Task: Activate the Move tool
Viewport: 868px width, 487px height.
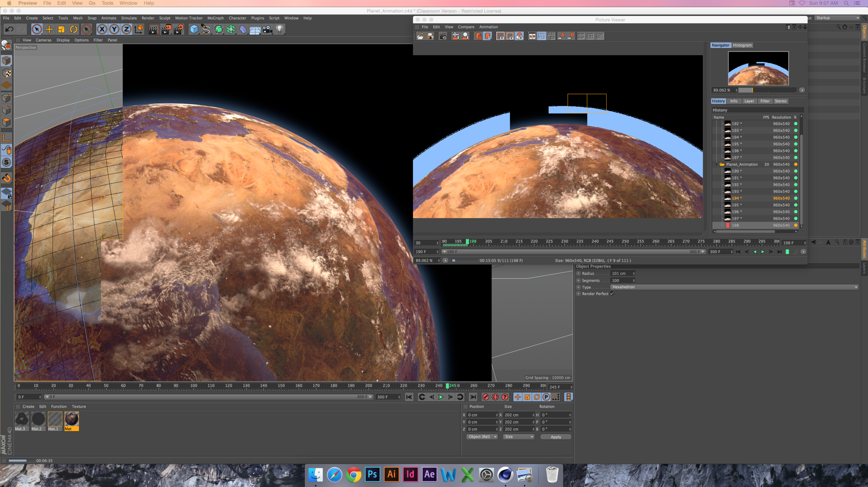Action: (49, 29)
